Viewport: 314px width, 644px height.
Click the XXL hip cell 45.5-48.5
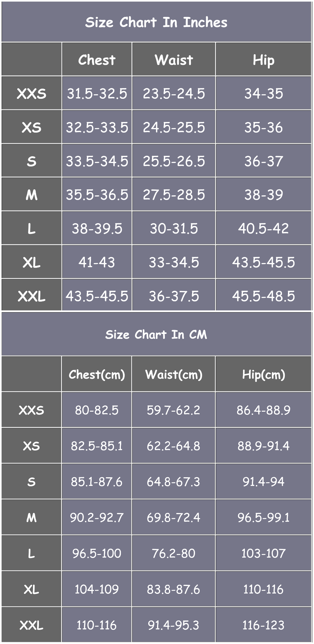(x=263, y=296)
